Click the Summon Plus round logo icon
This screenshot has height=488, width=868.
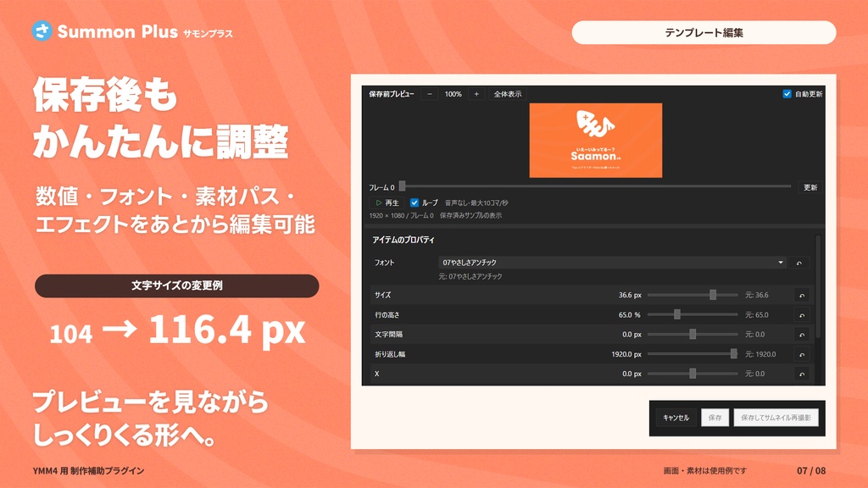(42, 31)
